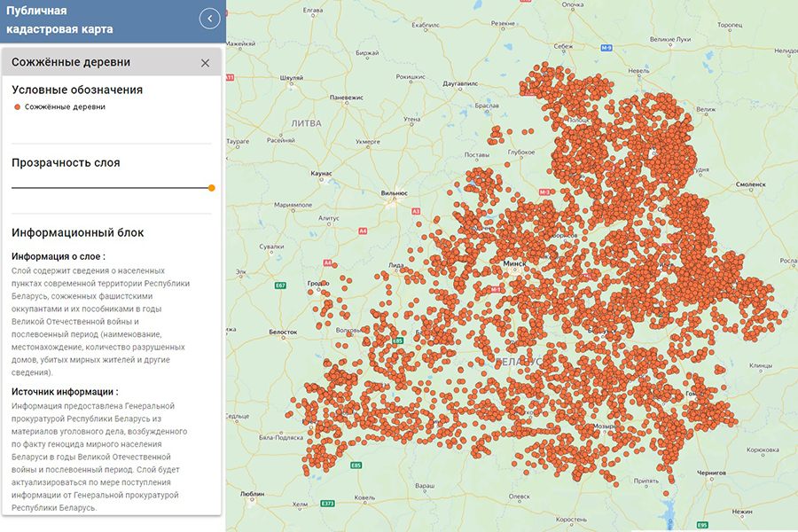
Task: Click the Вильнюс city label on map
Action: 394,192
